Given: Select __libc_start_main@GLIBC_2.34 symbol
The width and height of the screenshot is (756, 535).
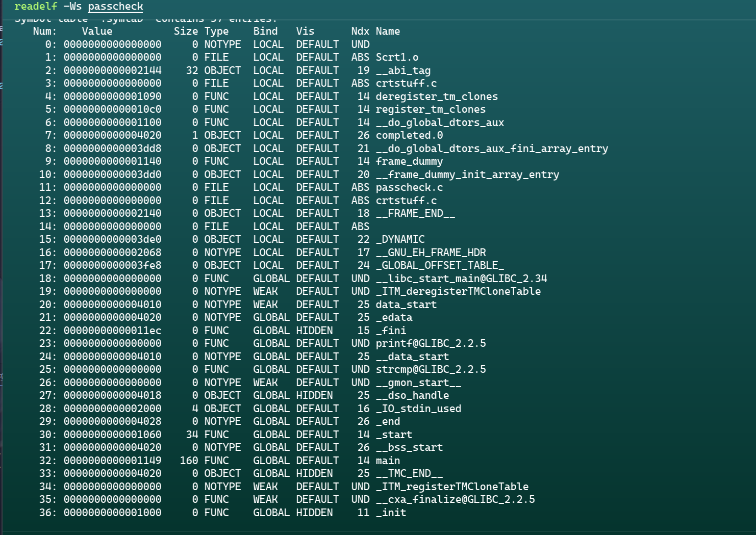Looking at the screenshot, I should point(461,279).
